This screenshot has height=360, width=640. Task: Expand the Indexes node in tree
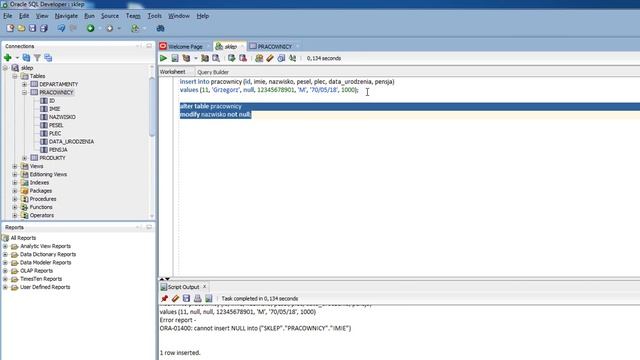pos(15,182)
